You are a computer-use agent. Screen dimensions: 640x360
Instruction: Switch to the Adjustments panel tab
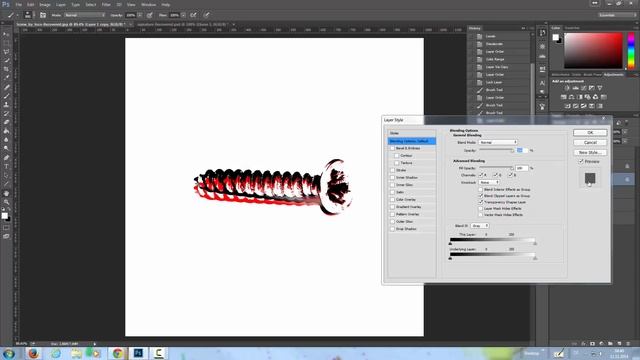click(x=613, y=75)
